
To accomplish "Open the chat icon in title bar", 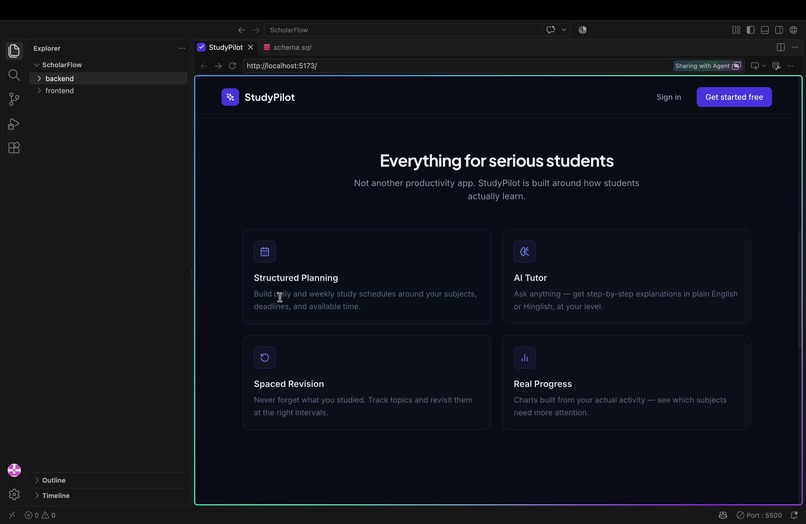I will [551, 30].
